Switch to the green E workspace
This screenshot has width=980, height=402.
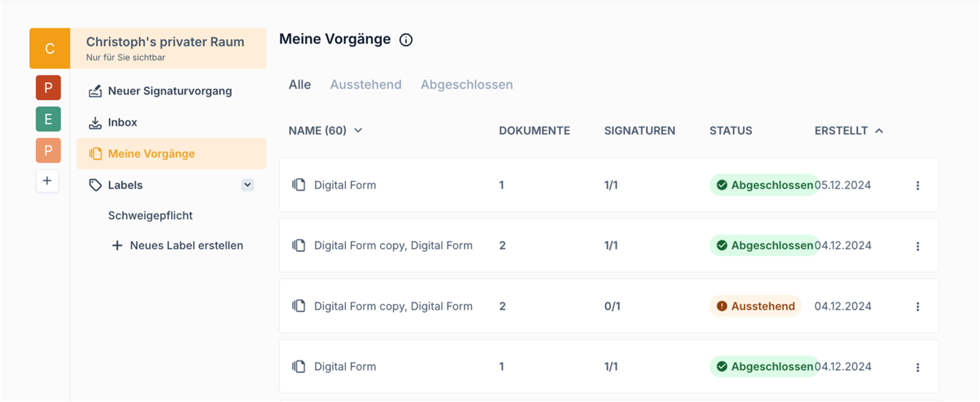tap(48, 119)
